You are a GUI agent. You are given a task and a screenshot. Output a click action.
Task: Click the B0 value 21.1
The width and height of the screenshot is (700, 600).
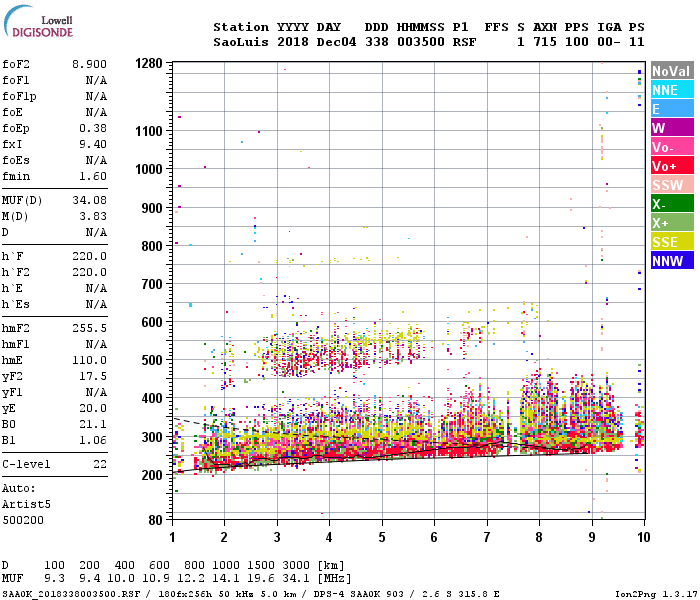[93, 425]
